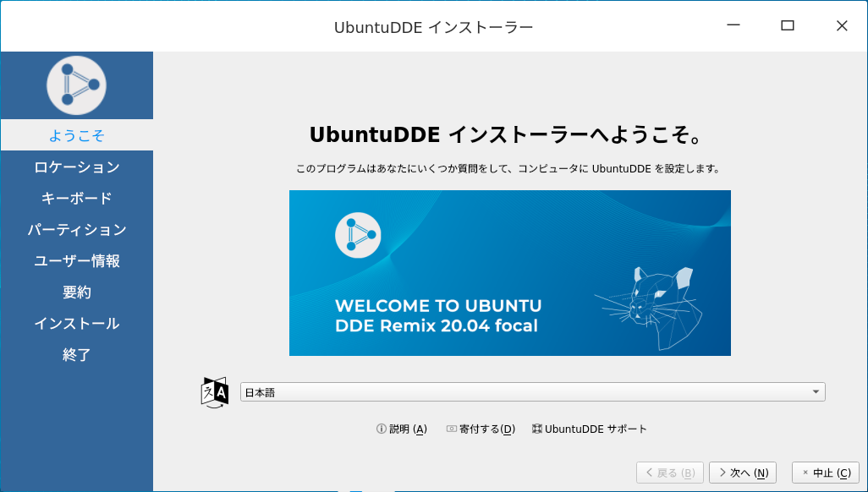868x492 pixels.
Task: Click the 寄付する(D) donate button
Action: pos(481,429)
